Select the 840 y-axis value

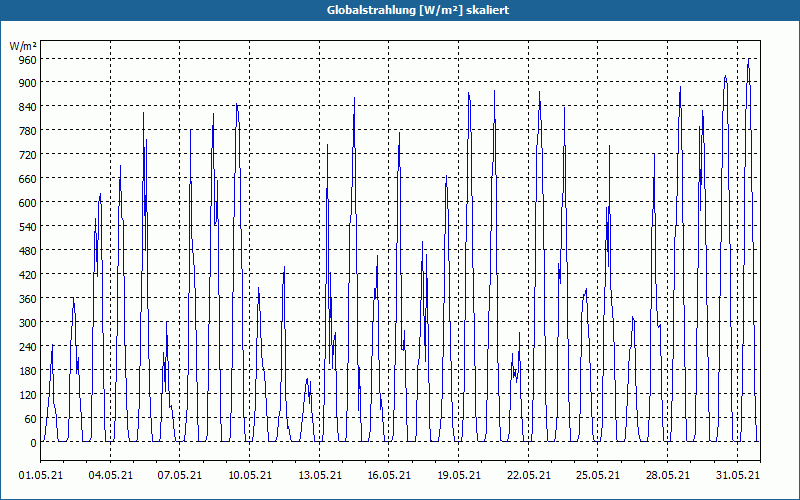28,107
